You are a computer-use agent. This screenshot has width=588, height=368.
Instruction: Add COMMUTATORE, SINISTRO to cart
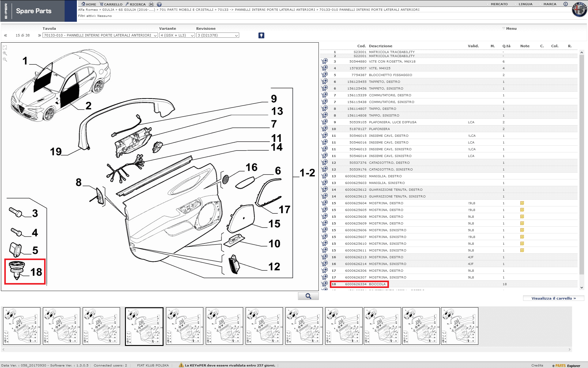(x=325, y=102)
